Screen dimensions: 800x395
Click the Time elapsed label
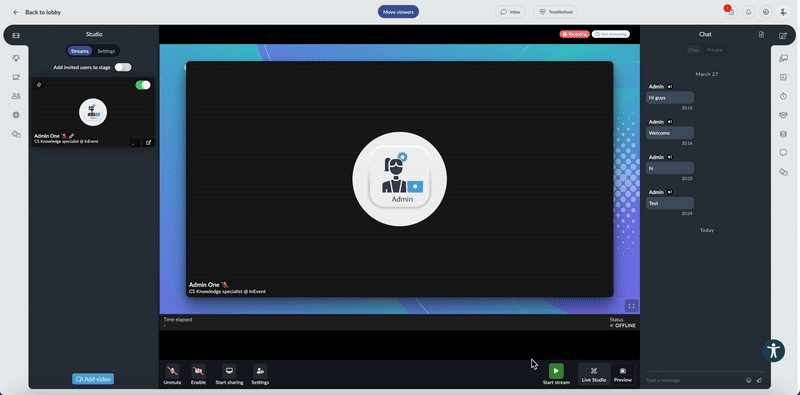178,320
